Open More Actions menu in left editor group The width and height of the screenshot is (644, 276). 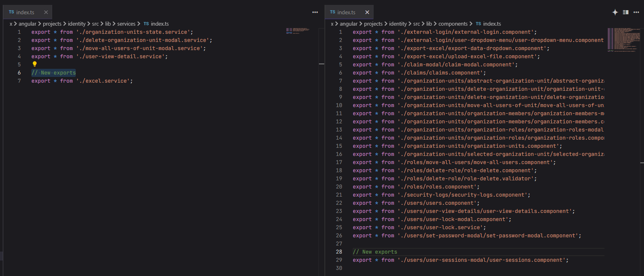315,12
